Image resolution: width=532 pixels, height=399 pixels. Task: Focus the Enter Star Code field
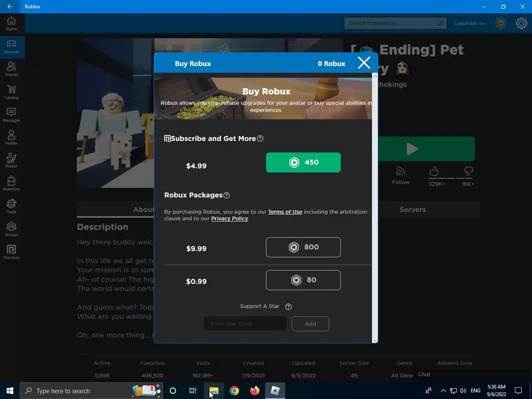pyautogui.click(x=245, y=324)
